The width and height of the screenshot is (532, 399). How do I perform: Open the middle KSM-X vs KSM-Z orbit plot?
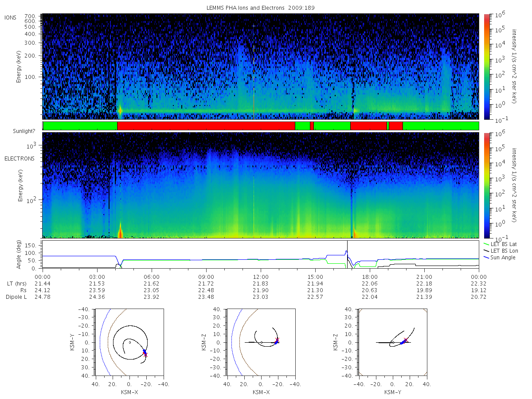(x=261, y=342)
